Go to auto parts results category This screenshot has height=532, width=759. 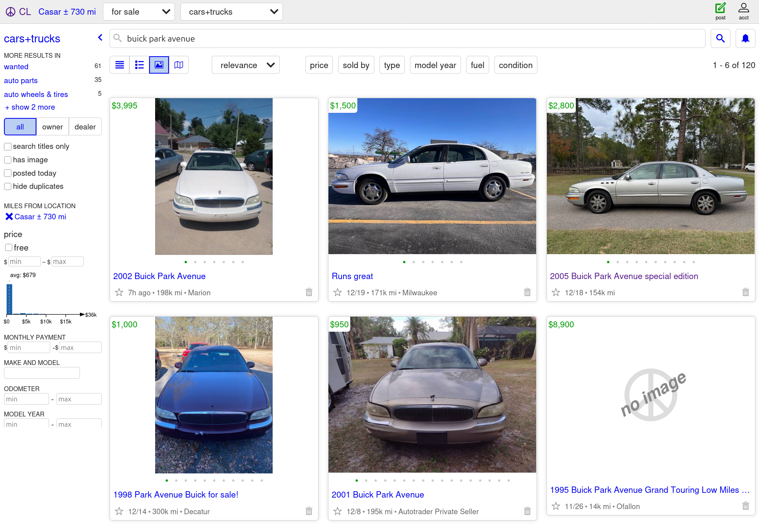(21, 80)
